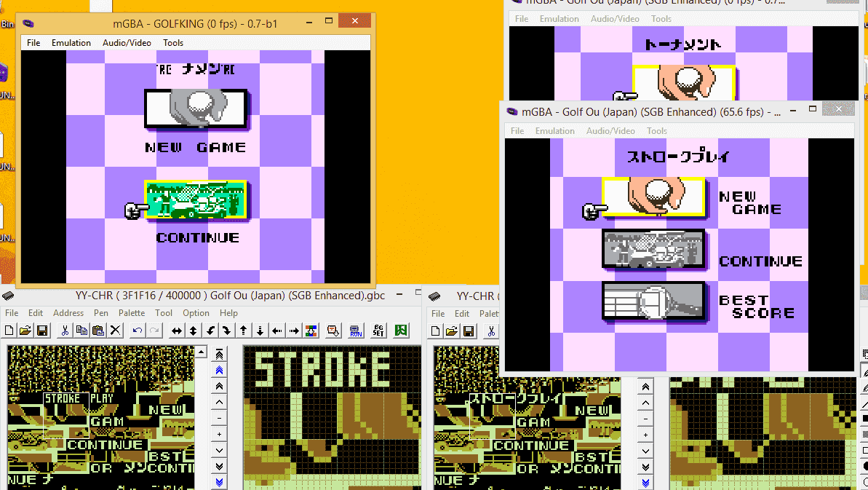868x490 pixels.
Task: Click the speech-bubble search icon in YY-CHR toolbar
Action: tap(333, 331)
